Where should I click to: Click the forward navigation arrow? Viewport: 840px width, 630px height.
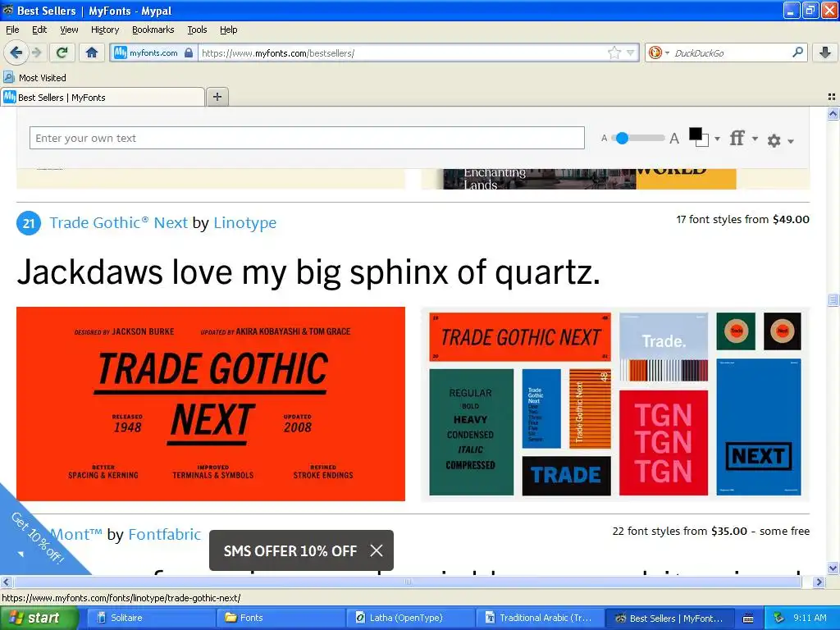(x=36, y=52)
